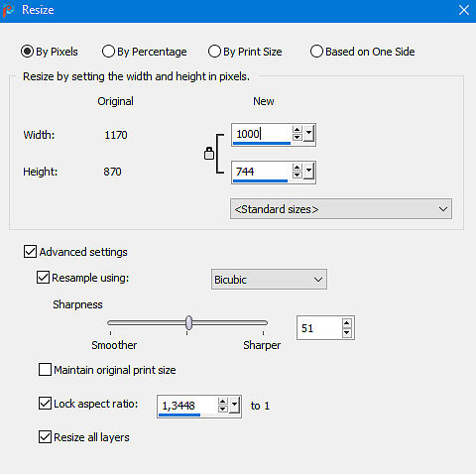Increase sharpness value with the up arrow

(346, 323)
